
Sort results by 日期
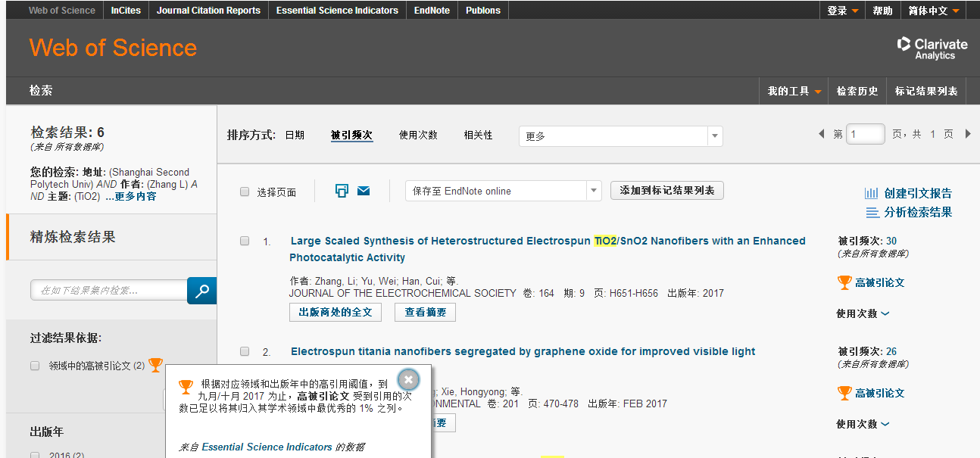coord(295,135)
